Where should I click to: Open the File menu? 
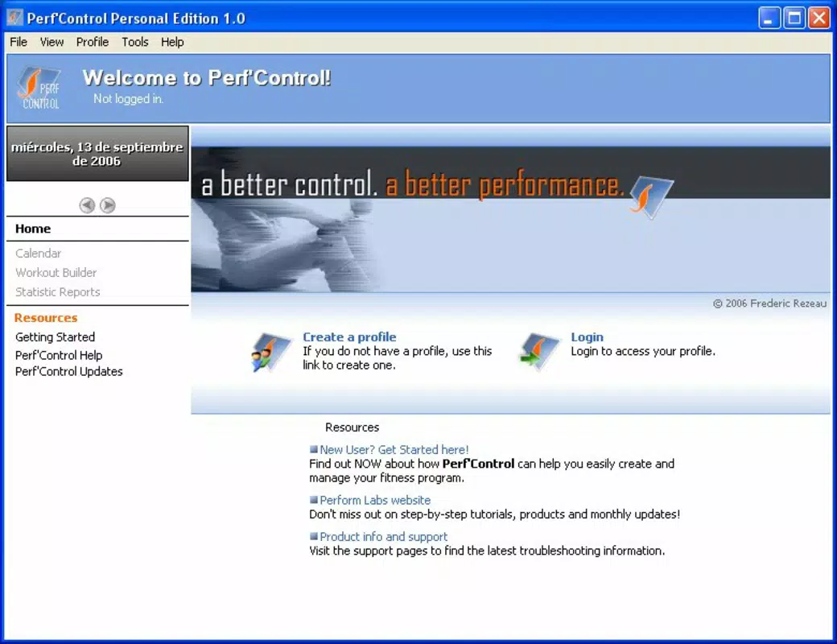click(x=19, y=42)
